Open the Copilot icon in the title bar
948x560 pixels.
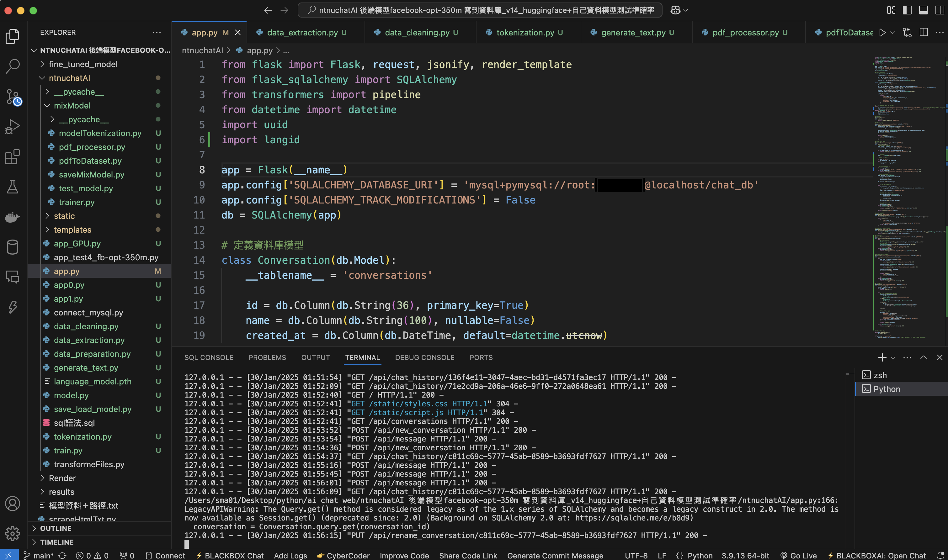(675, 10)
